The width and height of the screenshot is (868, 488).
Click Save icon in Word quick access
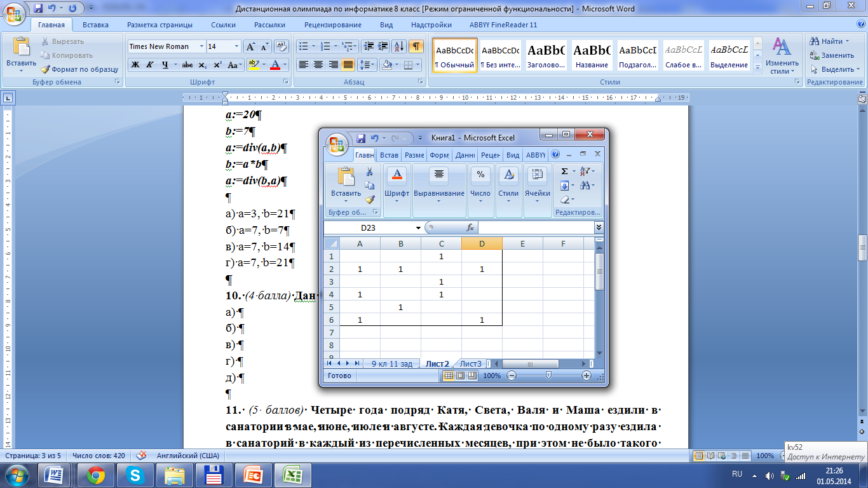(x=38, y=8)
